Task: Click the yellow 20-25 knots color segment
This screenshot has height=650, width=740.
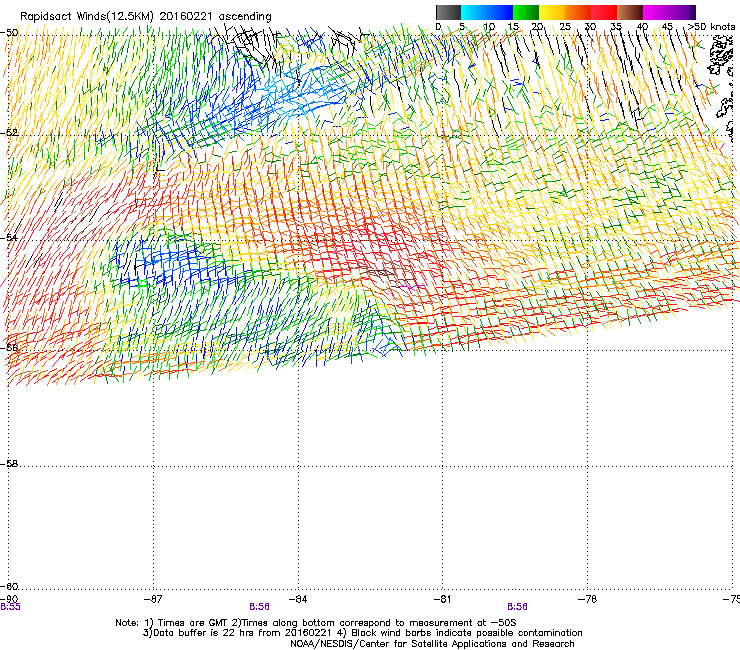Action: tap(552, 12)
